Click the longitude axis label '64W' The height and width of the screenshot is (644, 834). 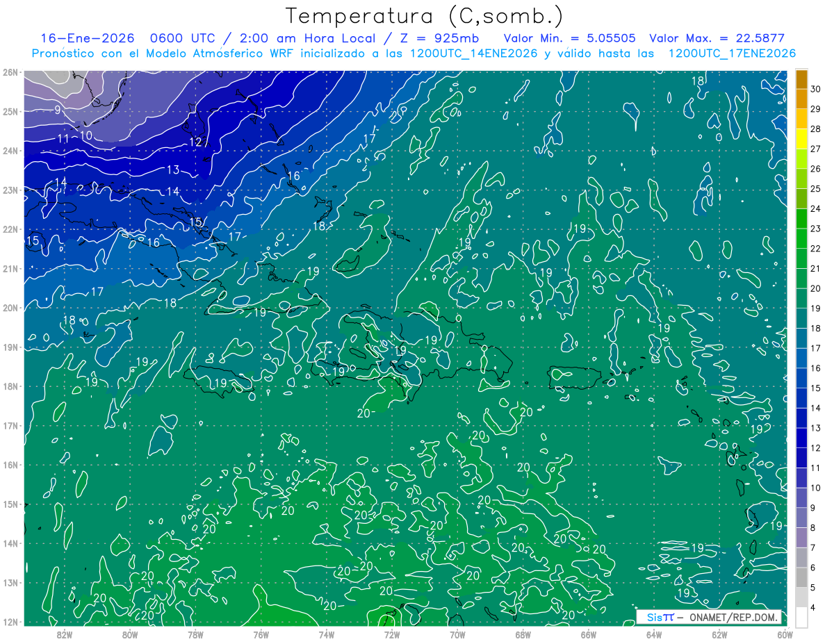[x=654, y=634]
